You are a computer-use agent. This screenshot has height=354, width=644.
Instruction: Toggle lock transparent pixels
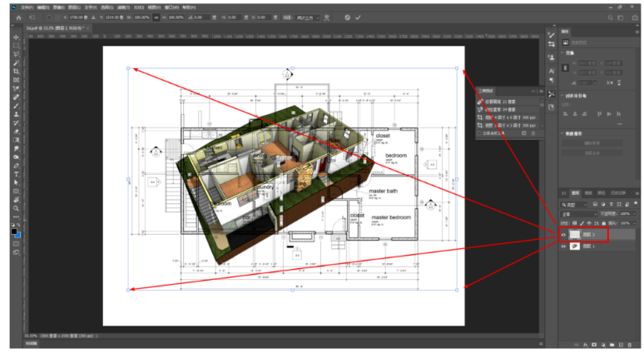(x=574, y=223)
